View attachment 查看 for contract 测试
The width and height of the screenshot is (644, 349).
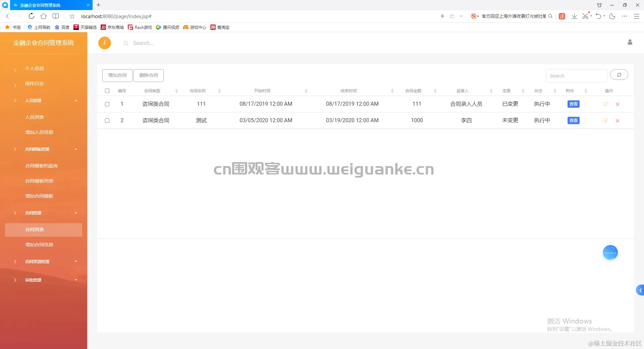[x=574, y=120]
